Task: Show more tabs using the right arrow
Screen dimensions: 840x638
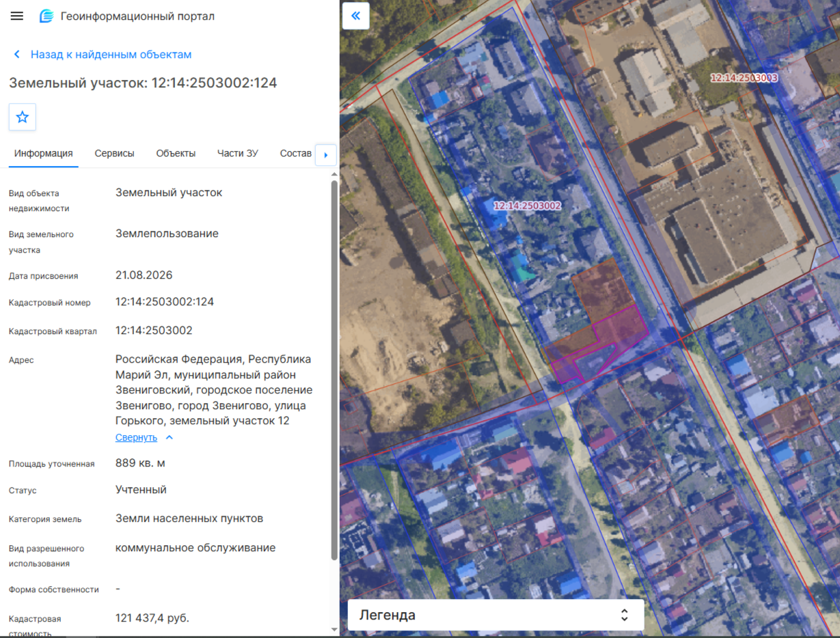Action: point(325,155)
